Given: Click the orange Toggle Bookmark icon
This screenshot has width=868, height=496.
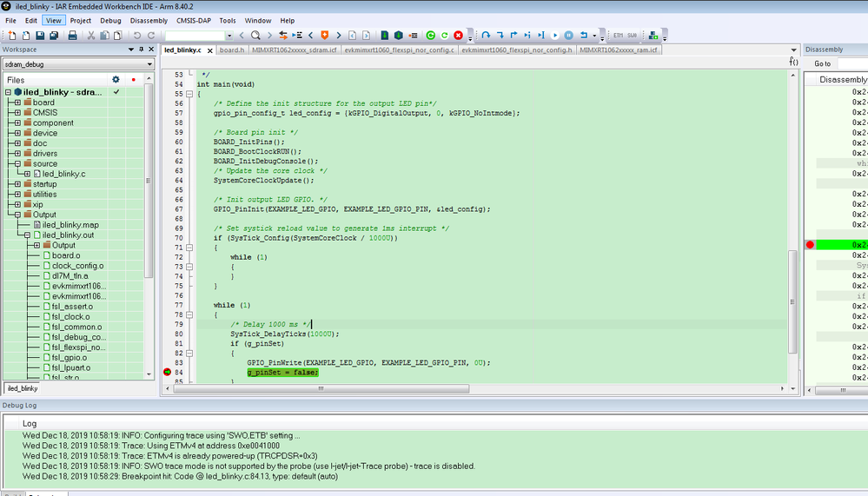Looking at the screenshot, I should (x=325, y=36).
